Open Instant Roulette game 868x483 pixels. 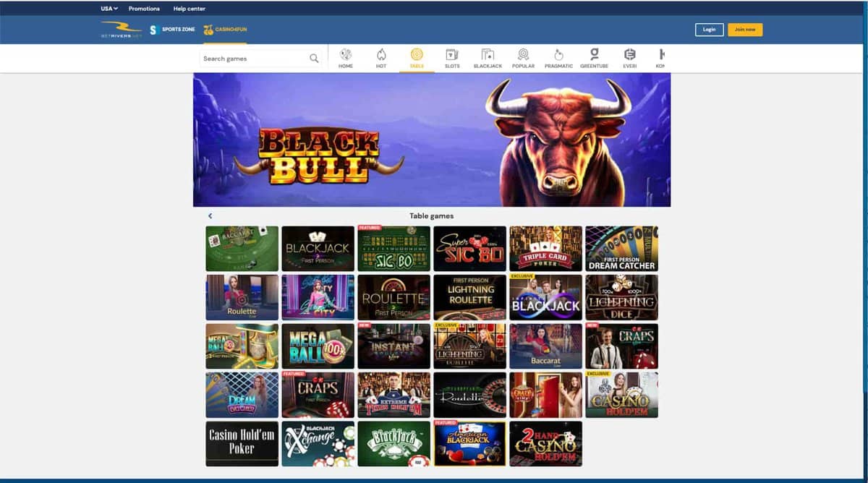pyautogui.click(x=393, y=346)
